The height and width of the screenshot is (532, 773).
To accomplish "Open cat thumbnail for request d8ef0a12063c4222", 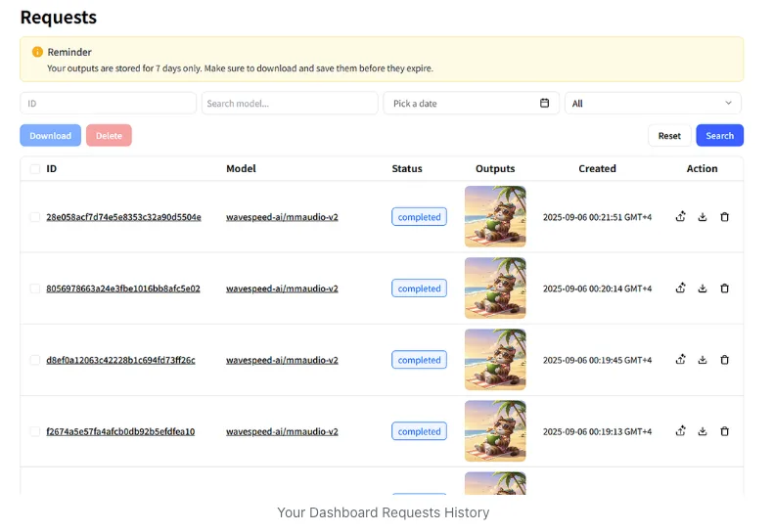I will tap(495, 359).
